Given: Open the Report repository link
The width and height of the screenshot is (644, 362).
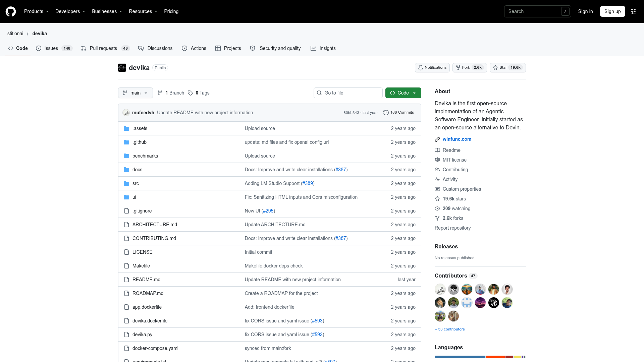Looking at the screenshot, I should (x=452, y=228).
